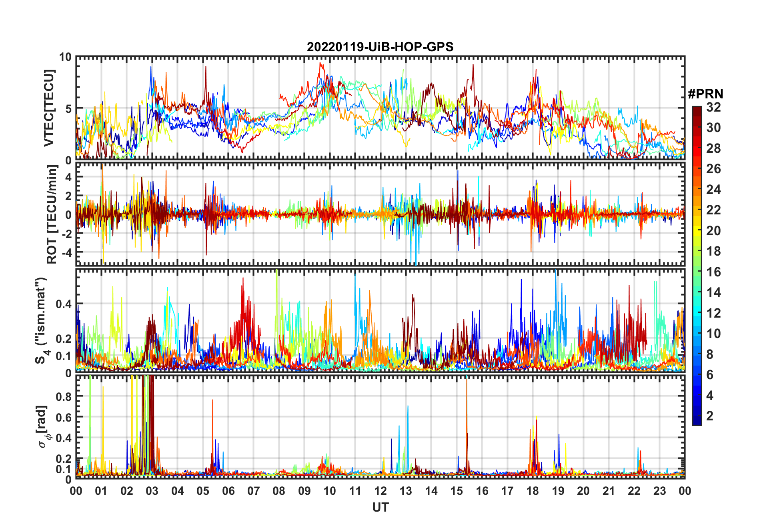Click the "ROT [TECU/min]" y-axis label
The image size is (761, 532).
[x=52, y=214]
